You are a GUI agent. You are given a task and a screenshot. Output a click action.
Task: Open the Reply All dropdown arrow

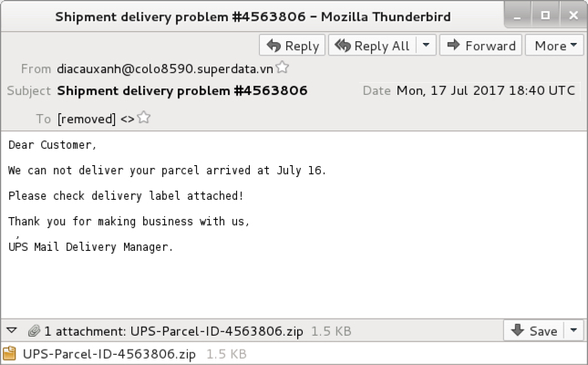click(426, 46)
